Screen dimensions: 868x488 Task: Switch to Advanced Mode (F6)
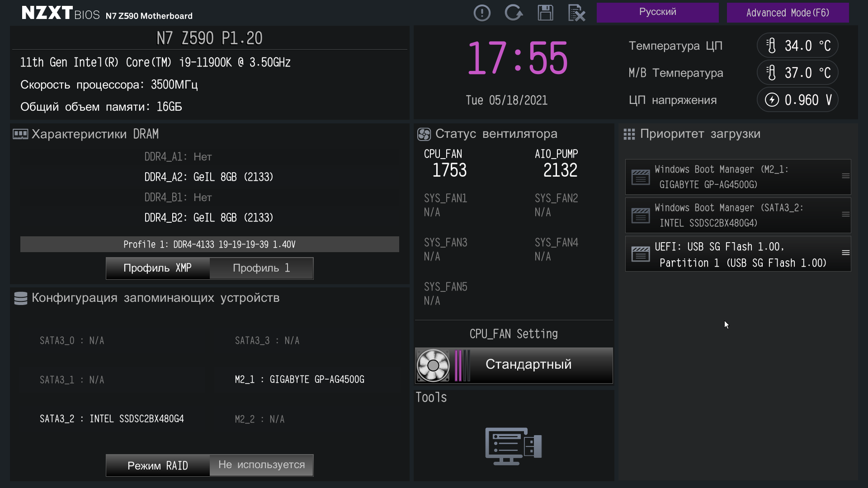pyautogui.click(x=788, y=12)
